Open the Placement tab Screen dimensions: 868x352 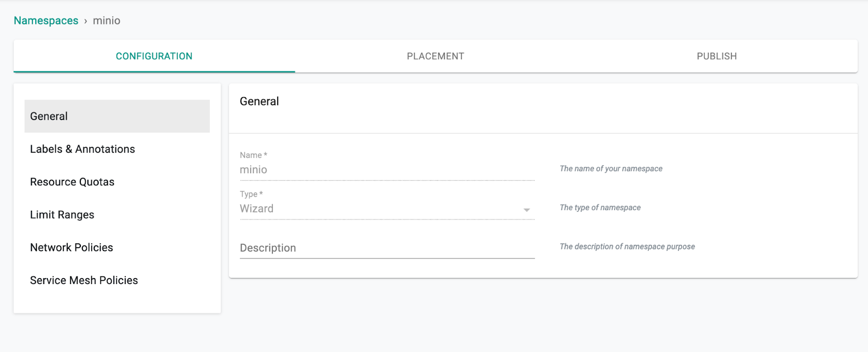[x=435, y=56]
